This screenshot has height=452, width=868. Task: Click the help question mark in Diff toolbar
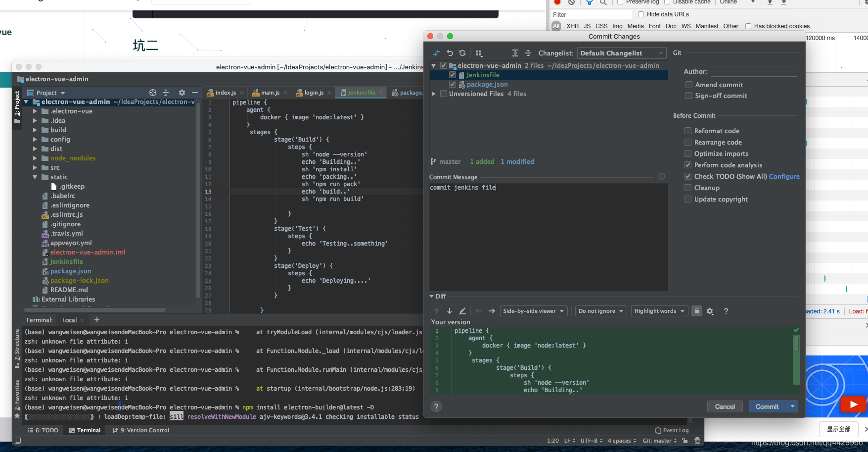click(x=726, y=311)
